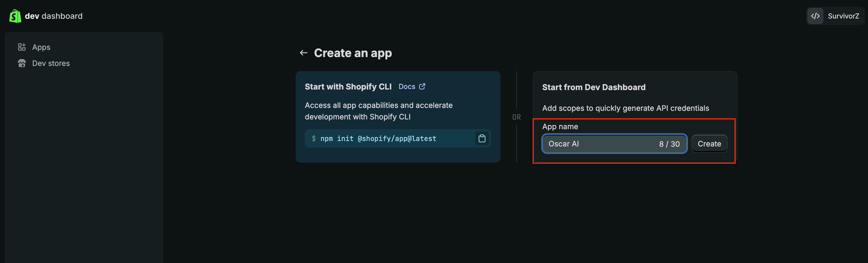Open the Docs link
This screenshot has height=263, width=868.
click(x=407, y=87)
